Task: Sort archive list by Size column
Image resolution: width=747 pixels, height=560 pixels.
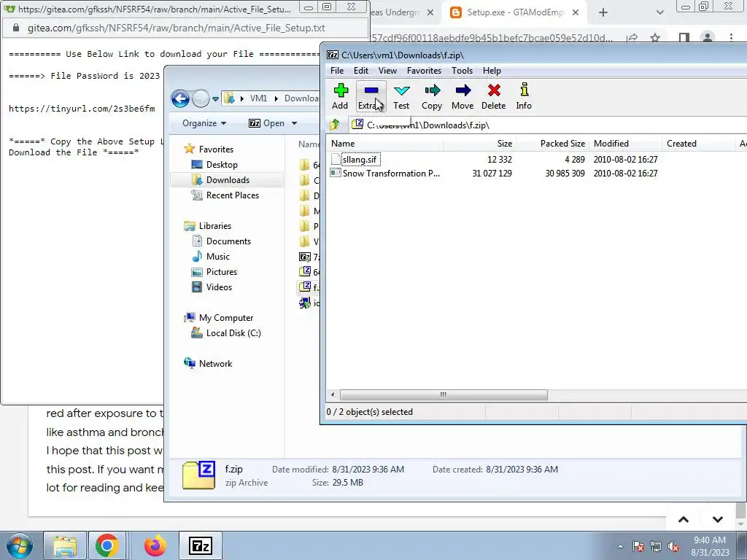Action: coord(480,144)
